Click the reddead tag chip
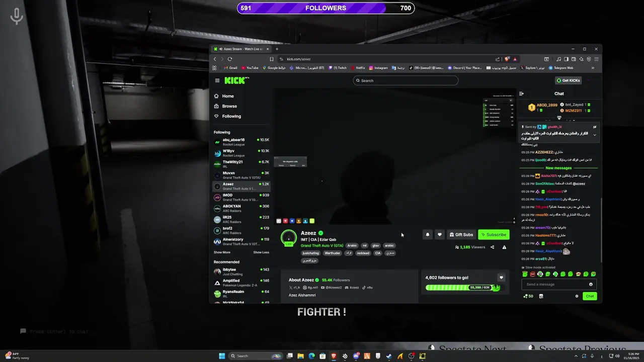This screenshot has height=362, width=644. point(363,253)
